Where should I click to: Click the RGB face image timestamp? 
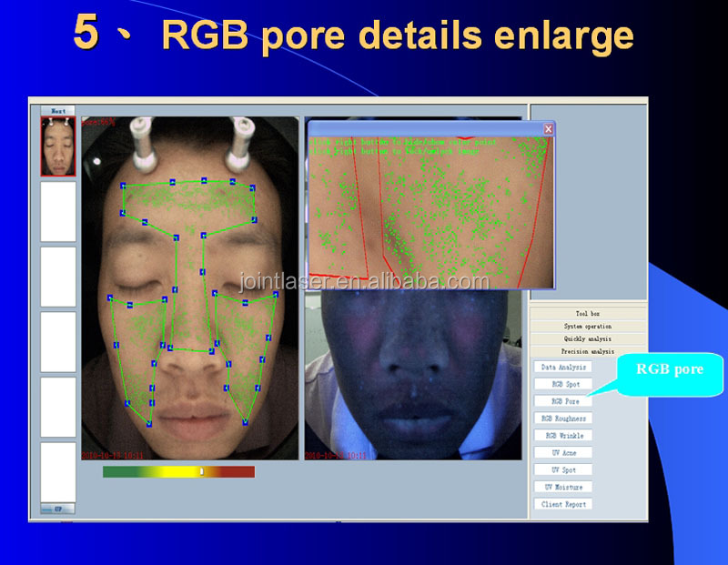[x=112, y=456]
